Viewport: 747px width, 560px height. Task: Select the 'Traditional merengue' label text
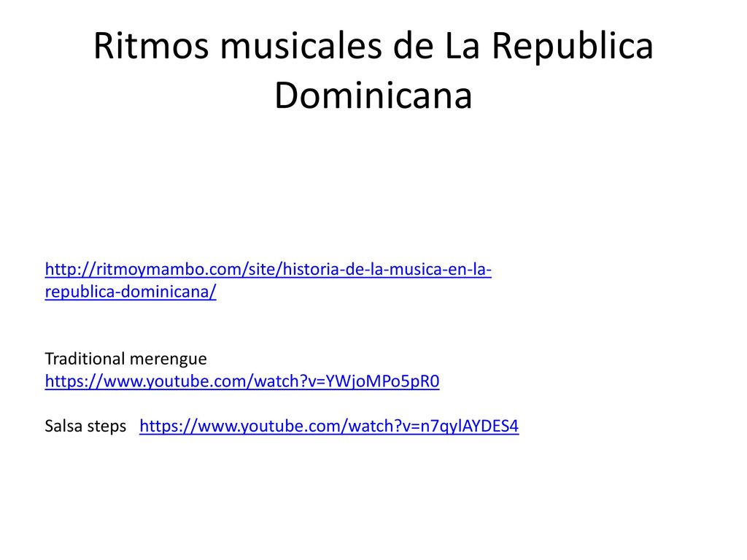[x=125, y=359]
